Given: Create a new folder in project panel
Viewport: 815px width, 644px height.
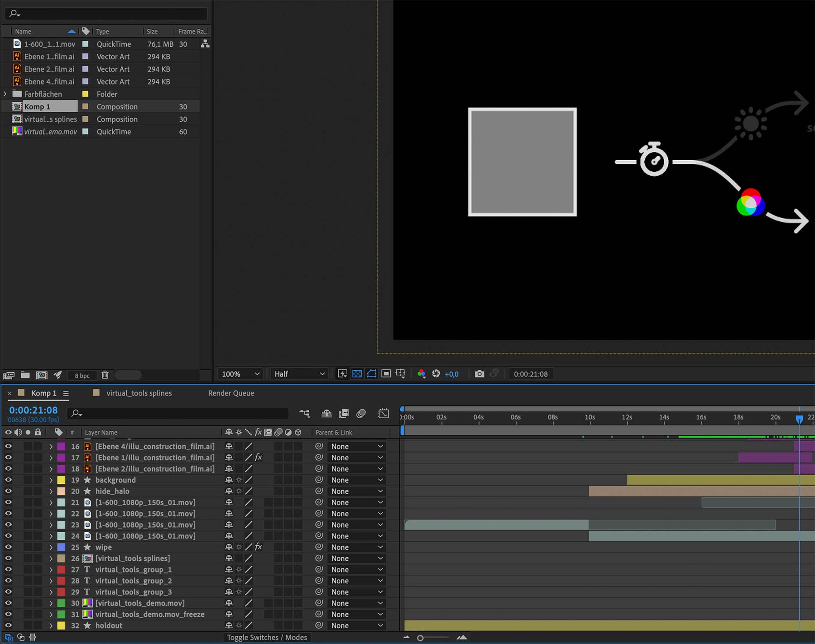Looking at the screenshot, I should tap(25, 375).
